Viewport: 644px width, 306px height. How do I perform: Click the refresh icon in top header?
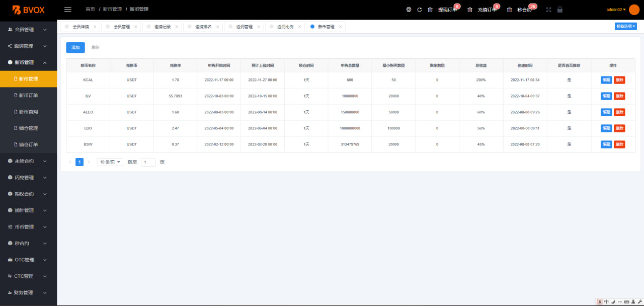pyautogui.click(x=420, y=10)
